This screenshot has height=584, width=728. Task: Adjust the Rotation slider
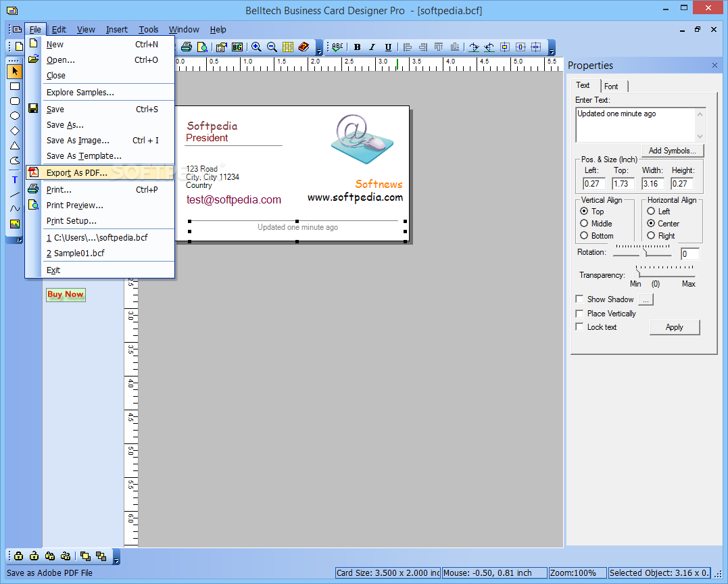point(643,253)
